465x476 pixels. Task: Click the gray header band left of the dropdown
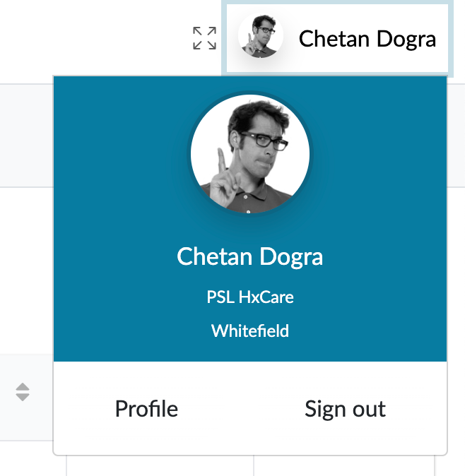pyautogui.click(x=25, y=134)
